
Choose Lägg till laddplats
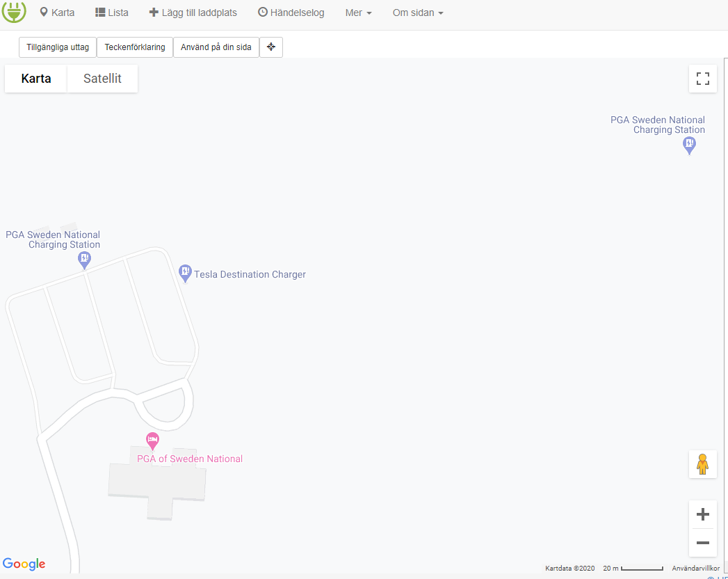[x=193, y=13]
